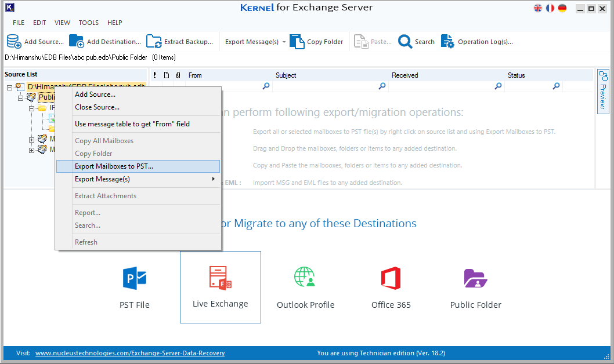The height and width of the screenshot is (364, 614).
Task: Switch language to German flag
Action: click(562, 8)
